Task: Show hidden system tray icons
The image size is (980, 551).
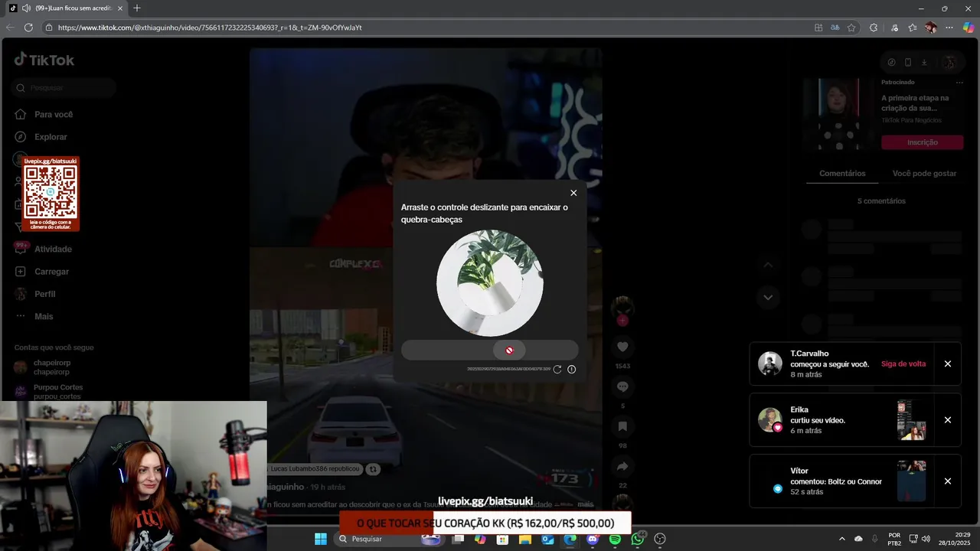Action: coord(842,539)
